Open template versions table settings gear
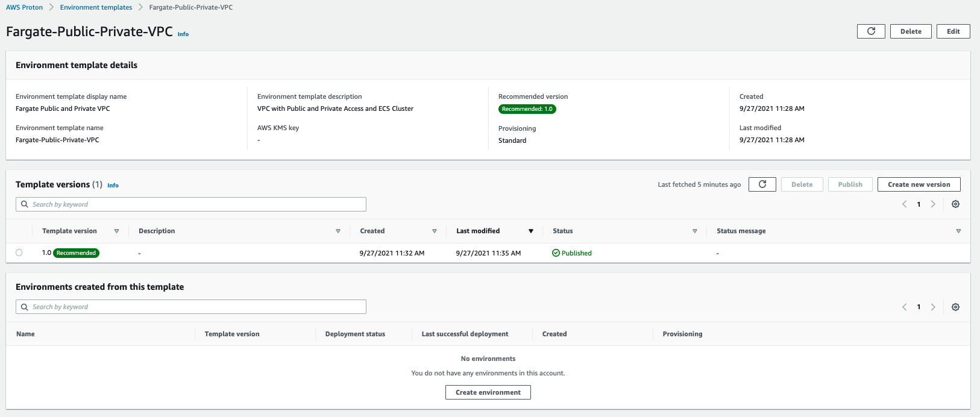This screenshot has height=417, width=980. click(955, 204)
